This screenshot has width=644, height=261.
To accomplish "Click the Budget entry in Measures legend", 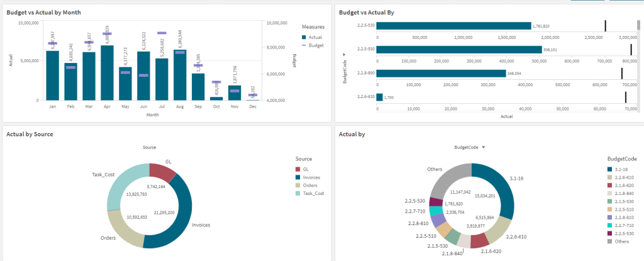I will [313, 45].
